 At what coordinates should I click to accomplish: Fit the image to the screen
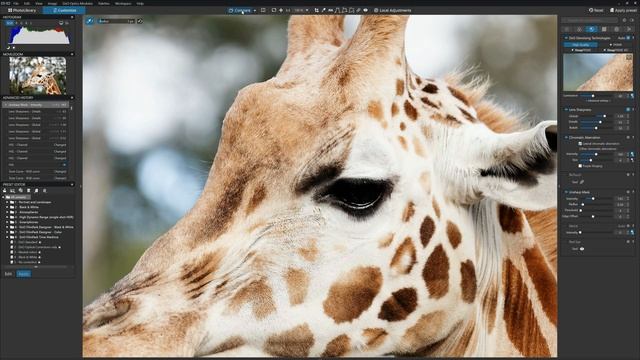273,10
